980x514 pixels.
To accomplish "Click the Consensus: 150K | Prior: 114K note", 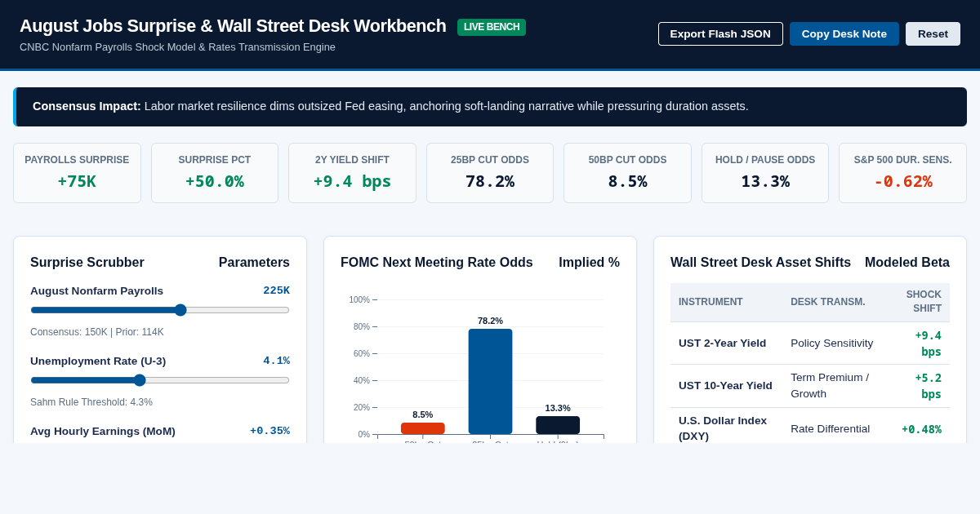I will pyautogui.click(x=97, y=332).
